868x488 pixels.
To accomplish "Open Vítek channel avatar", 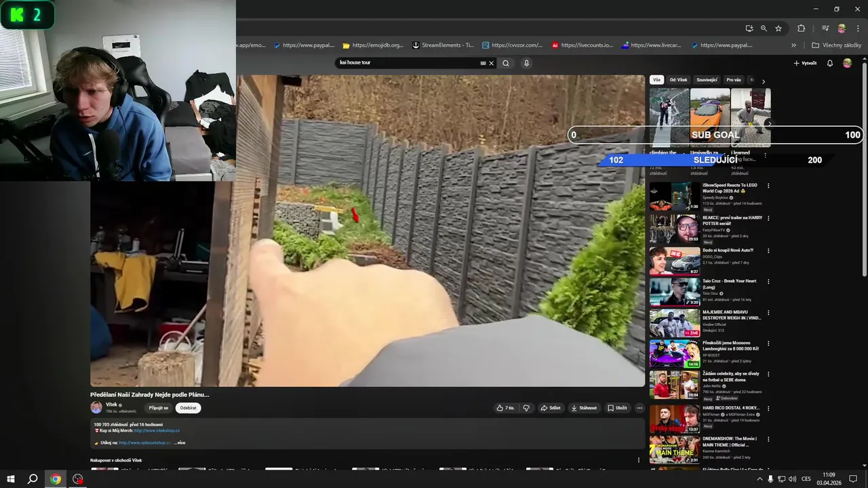I will pos(96,407).
